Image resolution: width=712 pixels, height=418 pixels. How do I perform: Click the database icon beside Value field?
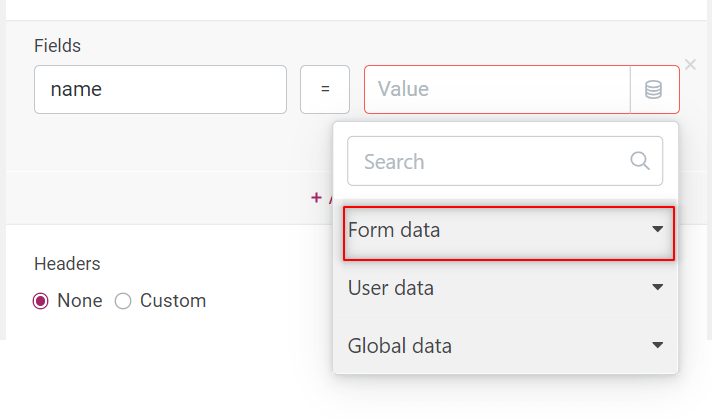point(654,90)
